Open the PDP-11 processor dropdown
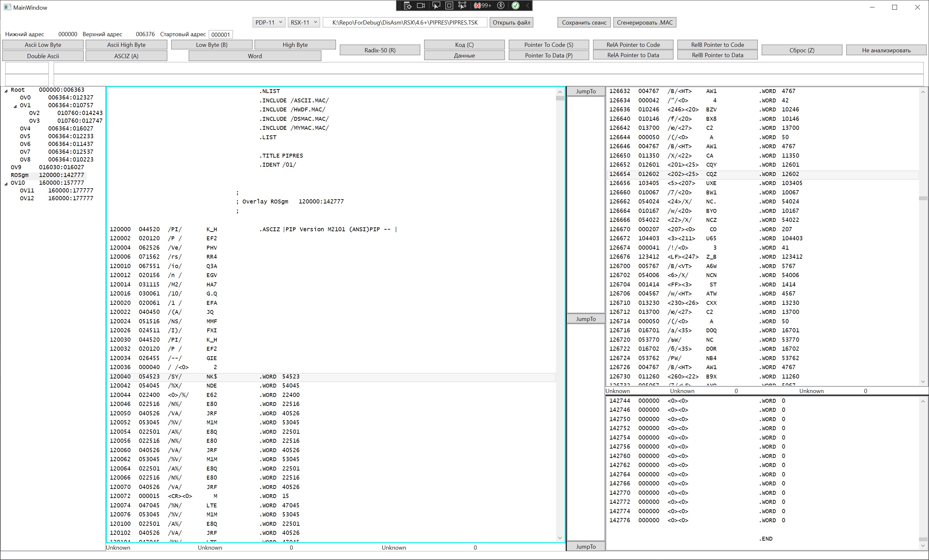Screen dimensions: 929x560 click(268, 22)
